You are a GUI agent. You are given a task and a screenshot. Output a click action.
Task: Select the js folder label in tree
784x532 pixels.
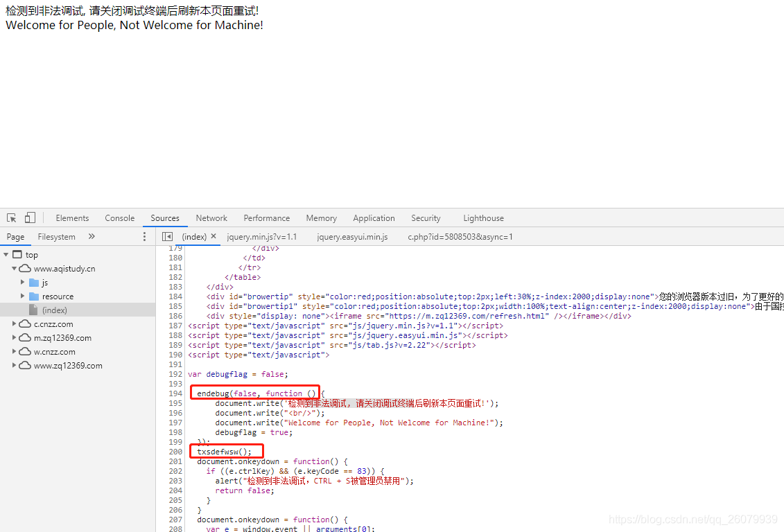pos(44,283)
